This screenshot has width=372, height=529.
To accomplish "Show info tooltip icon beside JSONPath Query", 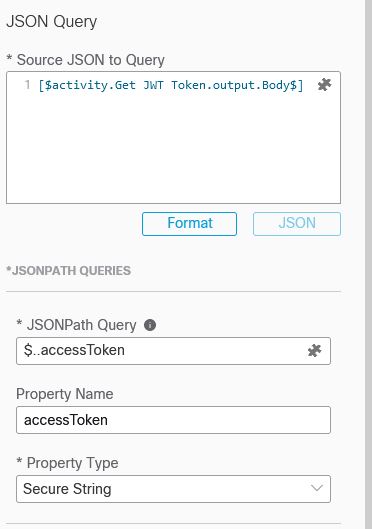I will coord(150,325).
